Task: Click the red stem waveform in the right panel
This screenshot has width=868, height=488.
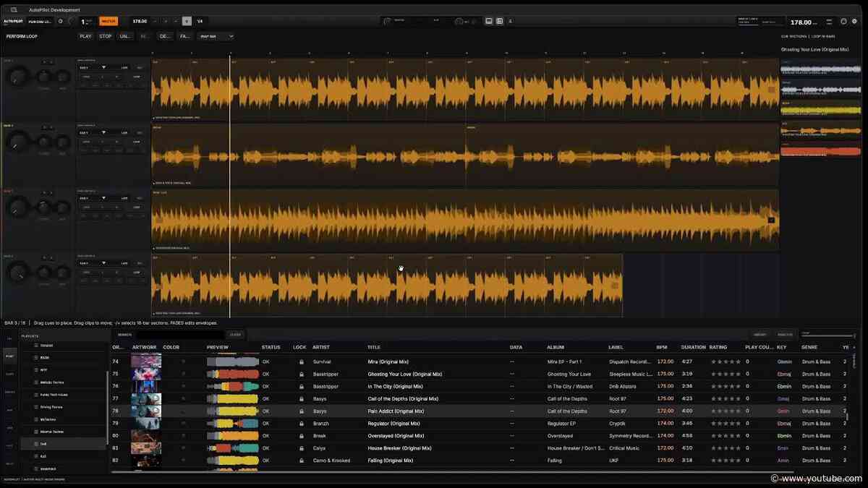Action: point(820,151)
